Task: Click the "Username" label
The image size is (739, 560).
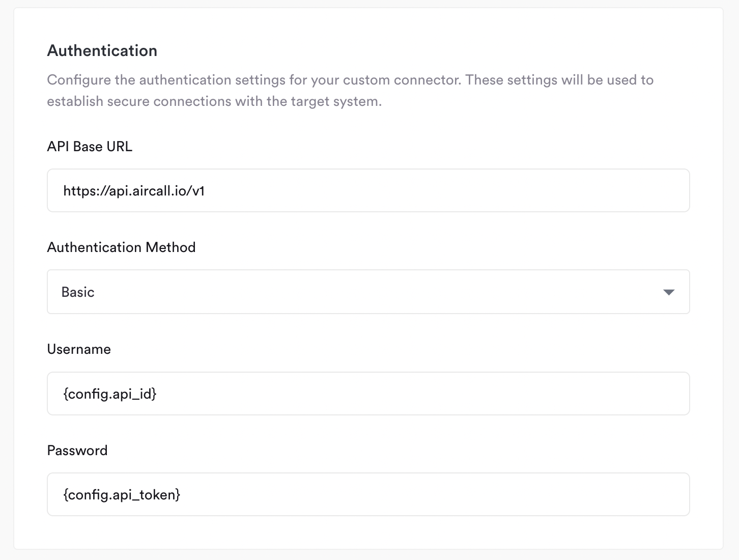Action: (79, 349)
